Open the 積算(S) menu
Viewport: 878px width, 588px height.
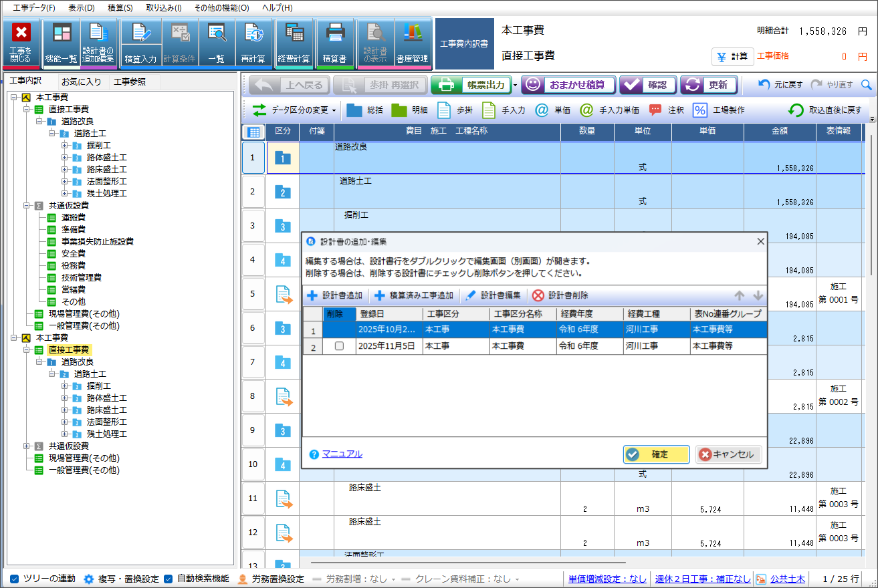coord(120,8)
